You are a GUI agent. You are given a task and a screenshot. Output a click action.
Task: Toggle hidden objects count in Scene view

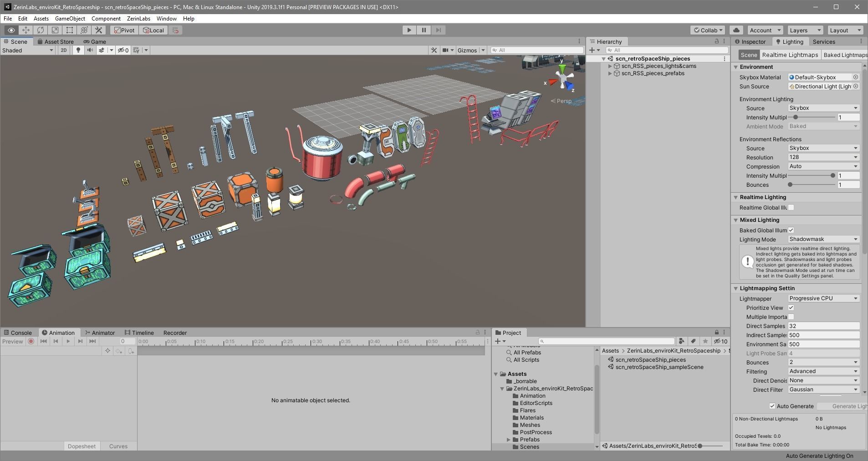(x=123, y=50)
